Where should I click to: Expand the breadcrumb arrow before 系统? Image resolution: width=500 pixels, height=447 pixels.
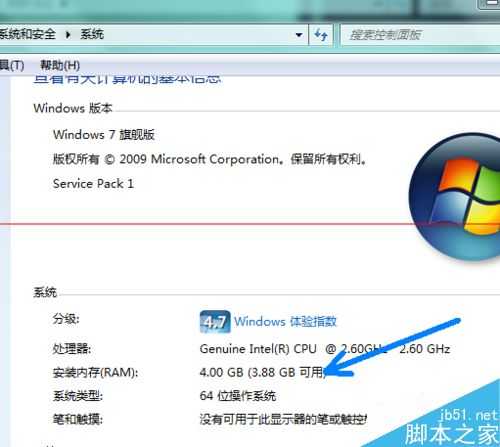[68, 34]
